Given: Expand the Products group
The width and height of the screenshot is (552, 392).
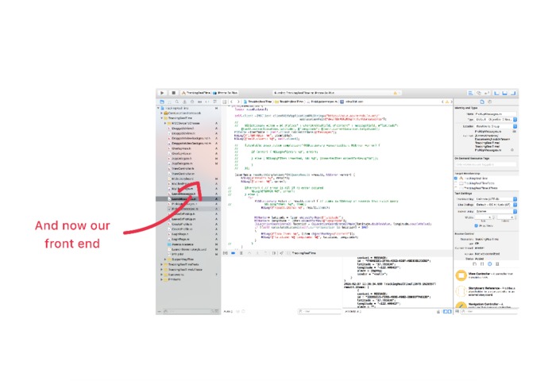Looking at the screenshot, I should (x=161, y=279).
